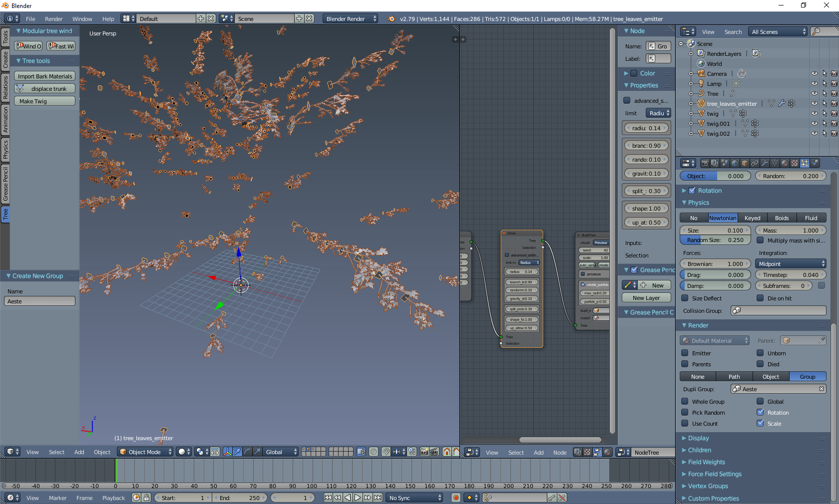Open the Window menu
The height and width of the screenshot is (504, 839).
point(82,18)
